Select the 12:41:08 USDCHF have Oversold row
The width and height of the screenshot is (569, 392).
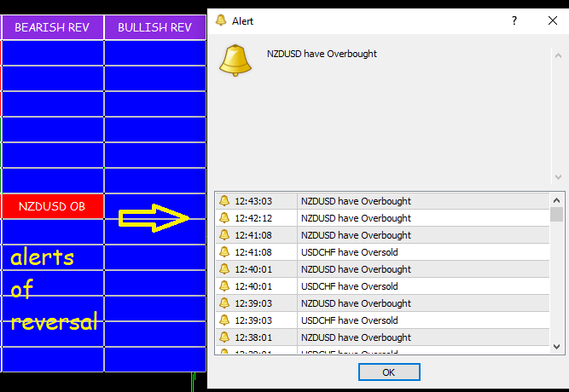382,252
